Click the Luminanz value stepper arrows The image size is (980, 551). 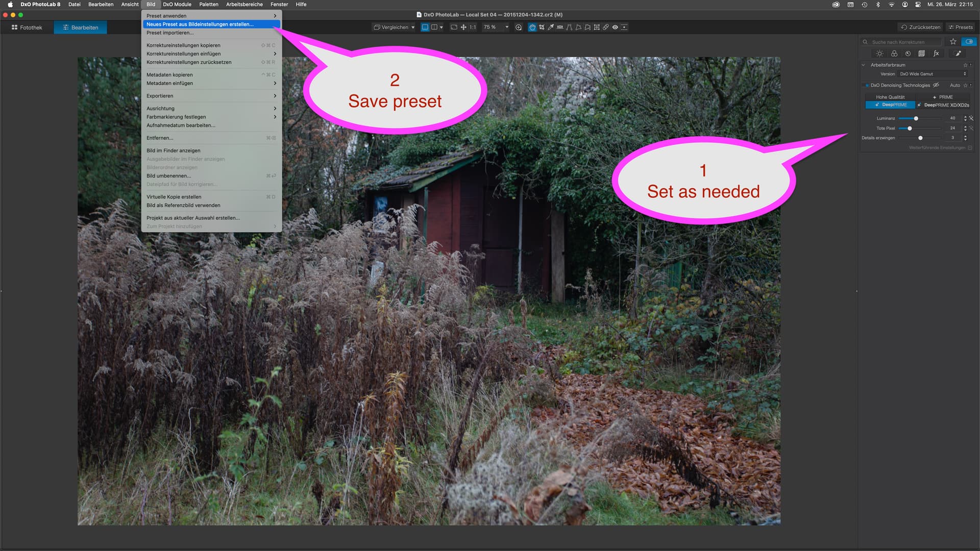click(x=965, y=118)
